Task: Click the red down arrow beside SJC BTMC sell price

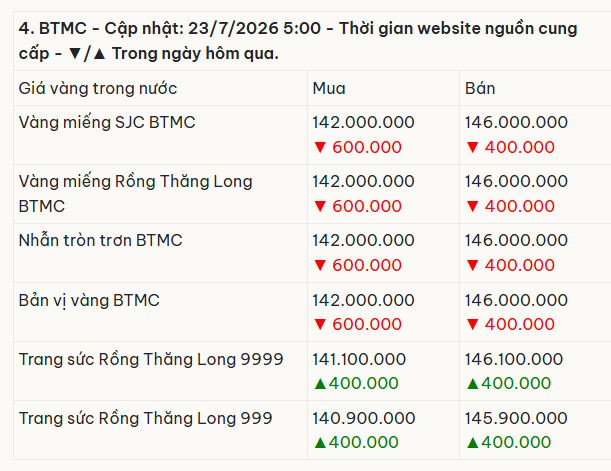Action: (x=472, y=147)
